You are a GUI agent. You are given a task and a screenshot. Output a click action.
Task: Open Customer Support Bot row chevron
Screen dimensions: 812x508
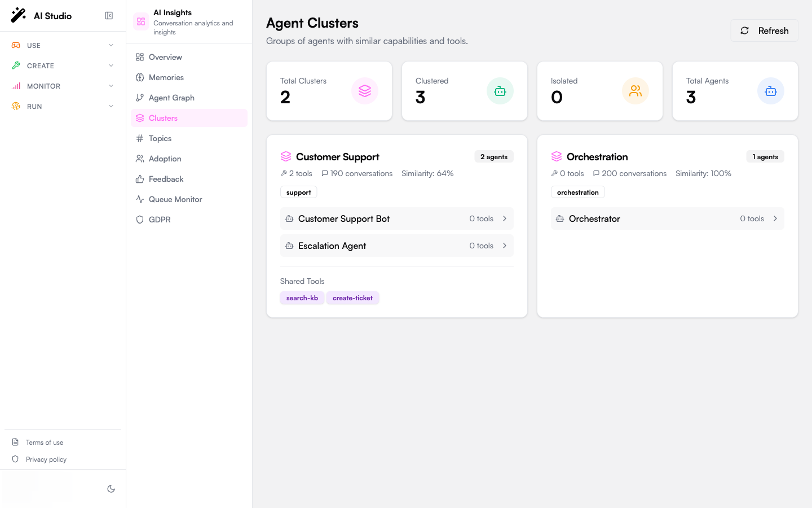[505, 218]
